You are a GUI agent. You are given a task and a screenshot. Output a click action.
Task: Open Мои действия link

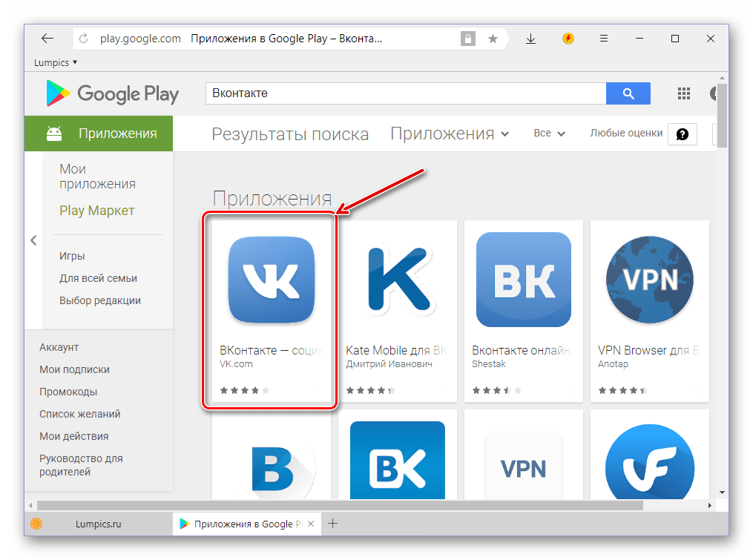coord(74,436)
